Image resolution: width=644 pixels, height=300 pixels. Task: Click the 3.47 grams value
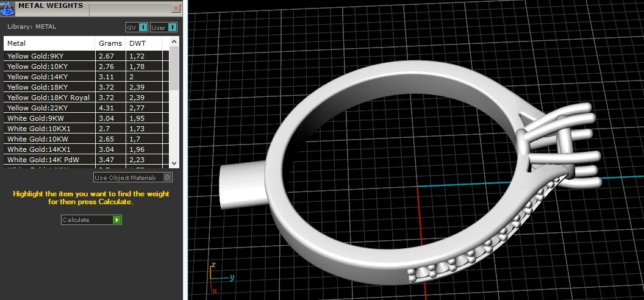(x=106, y=160)
